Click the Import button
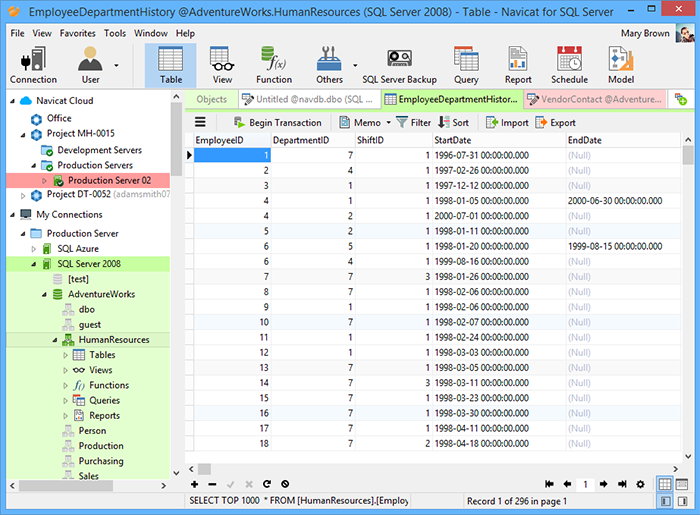 [507, 122]
